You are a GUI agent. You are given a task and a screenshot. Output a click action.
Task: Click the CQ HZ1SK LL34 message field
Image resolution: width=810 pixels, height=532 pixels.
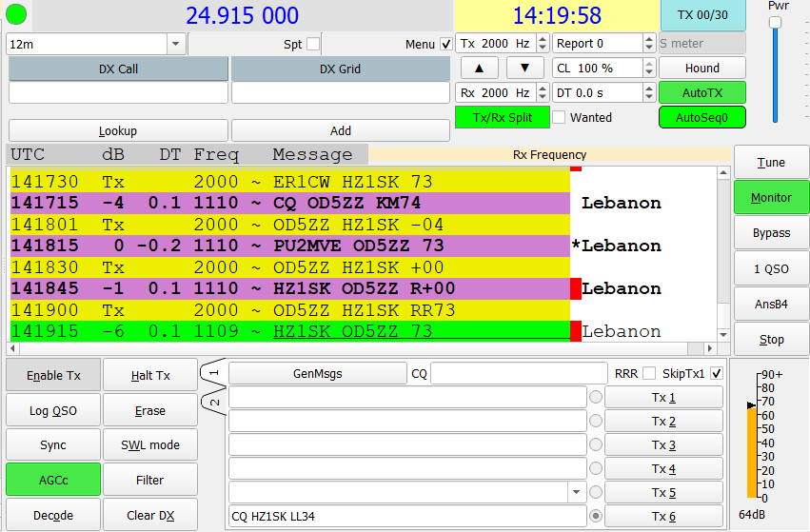coord(407,516)
